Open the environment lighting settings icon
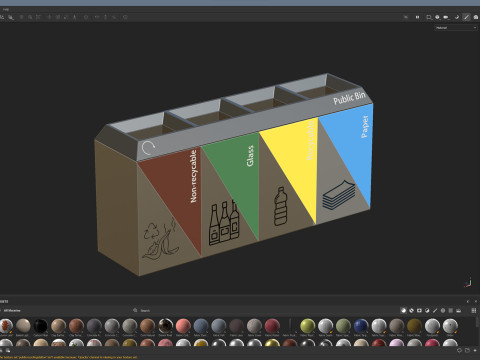 [437, 17]
